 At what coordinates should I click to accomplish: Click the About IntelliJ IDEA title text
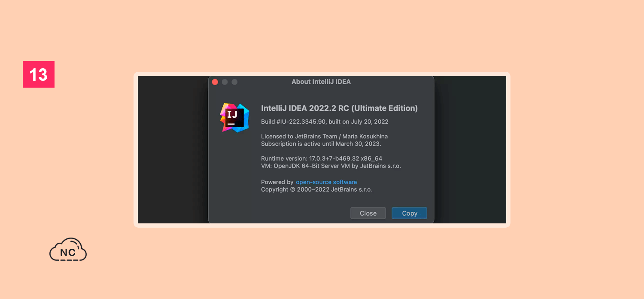pyautogui.click(x=321, y=82)
